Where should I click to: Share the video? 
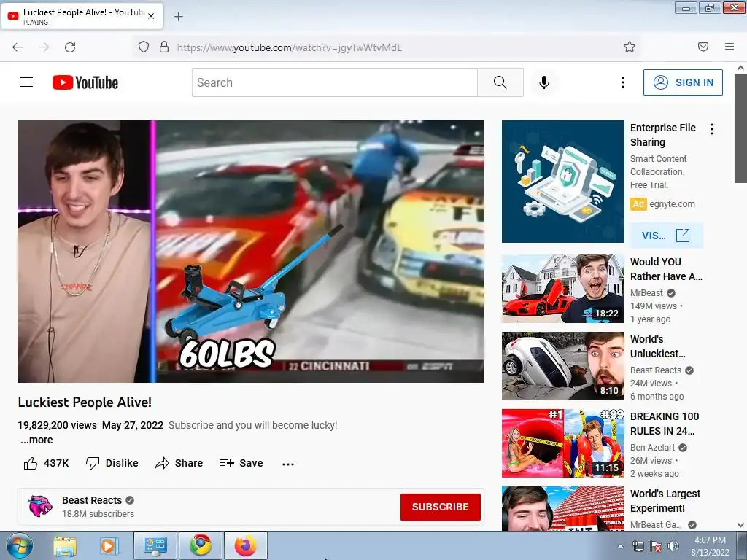click(179, 463)
